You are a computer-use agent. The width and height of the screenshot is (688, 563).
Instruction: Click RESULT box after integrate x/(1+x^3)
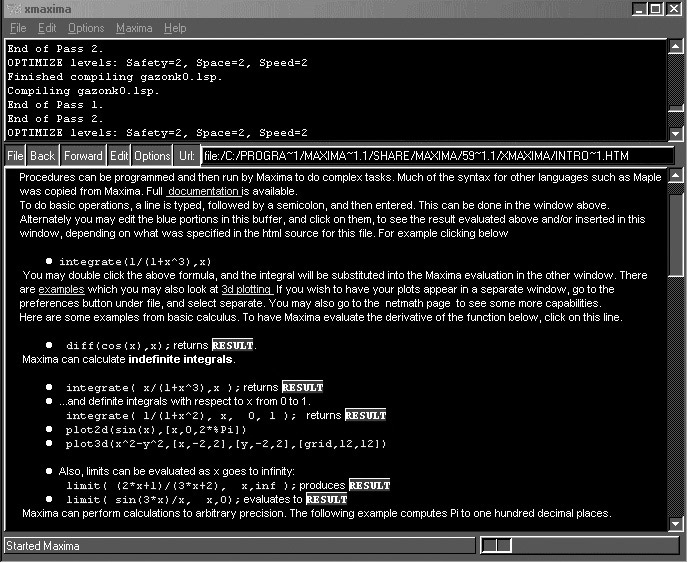click(x=302, y=387)
